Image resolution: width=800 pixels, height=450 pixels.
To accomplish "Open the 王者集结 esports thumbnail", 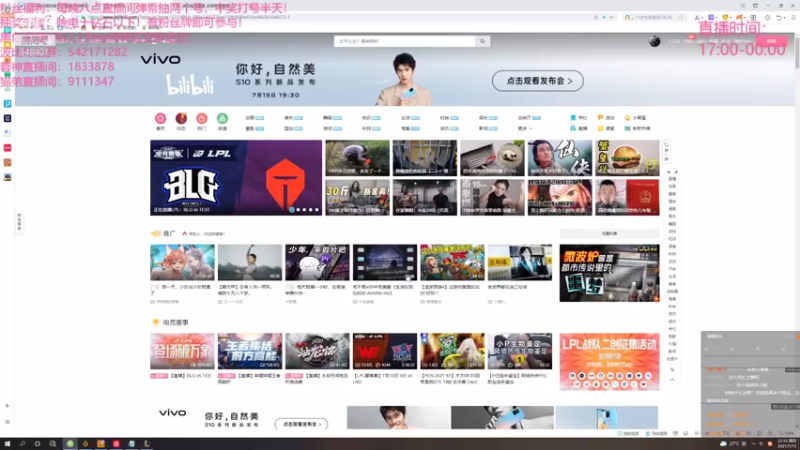I will (x=249, y=352).
